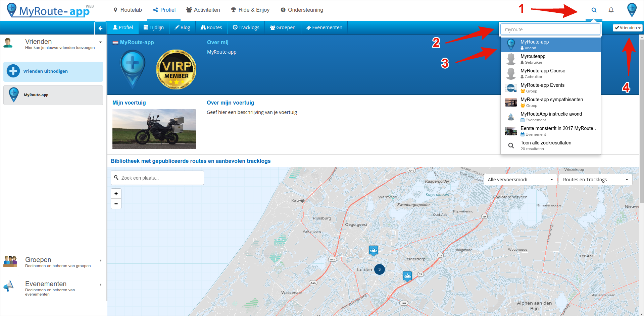
Task: Click the large profile pin avatar
Action: pos(133,70)
